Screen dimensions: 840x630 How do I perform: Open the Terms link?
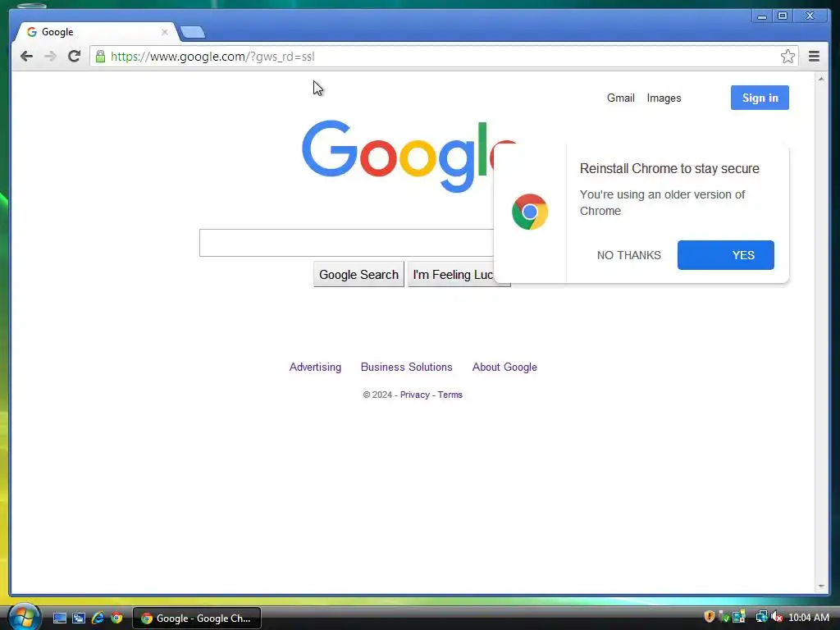click(x=450, y=395)
